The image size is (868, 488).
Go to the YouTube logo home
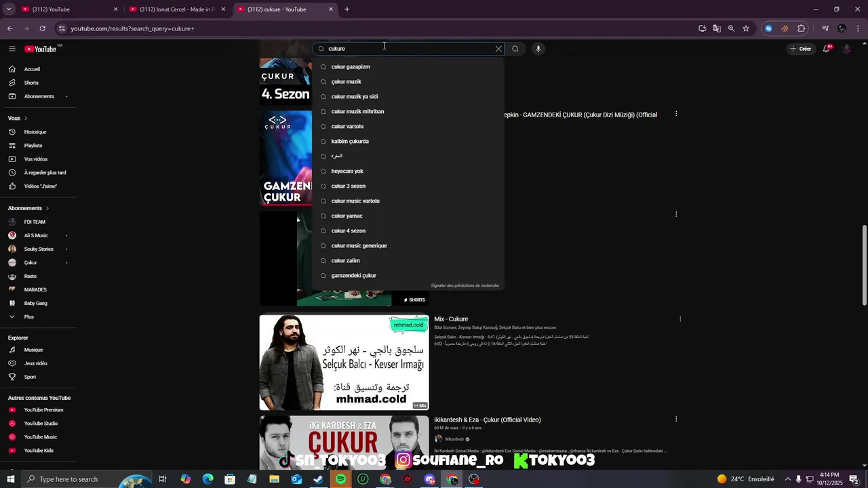pos(41,49)
